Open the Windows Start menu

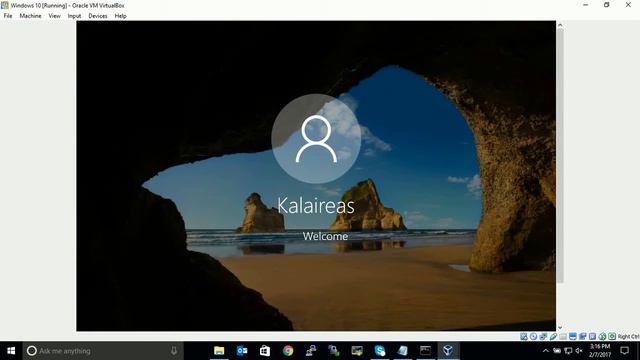click(11, 351)
